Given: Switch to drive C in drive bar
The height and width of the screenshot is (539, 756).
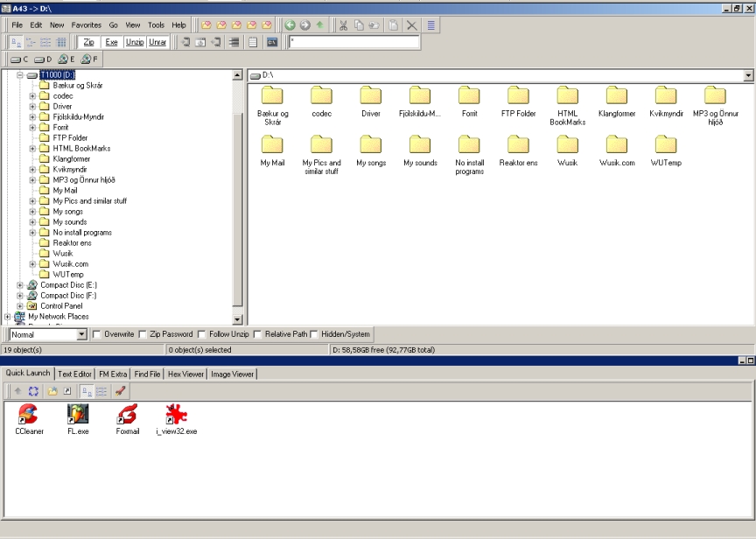Looking at the screenshot, I should click(x=19, y=59).
